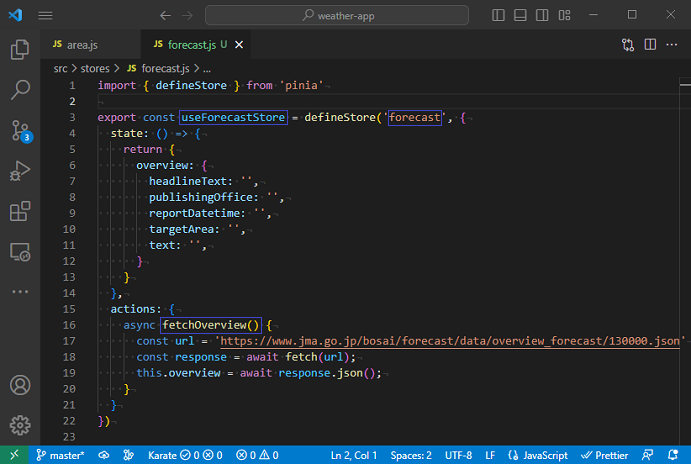Click the useForecastStore identifier
This screenshot has width=691, height=464.
pyautogui.click(x=233, y=117)
